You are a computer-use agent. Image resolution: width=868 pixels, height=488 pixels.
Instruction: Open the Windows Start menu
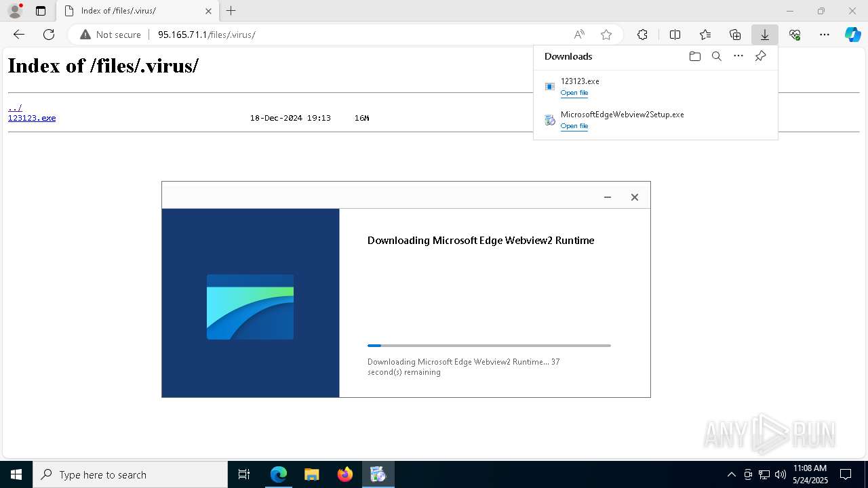(16, 474)
